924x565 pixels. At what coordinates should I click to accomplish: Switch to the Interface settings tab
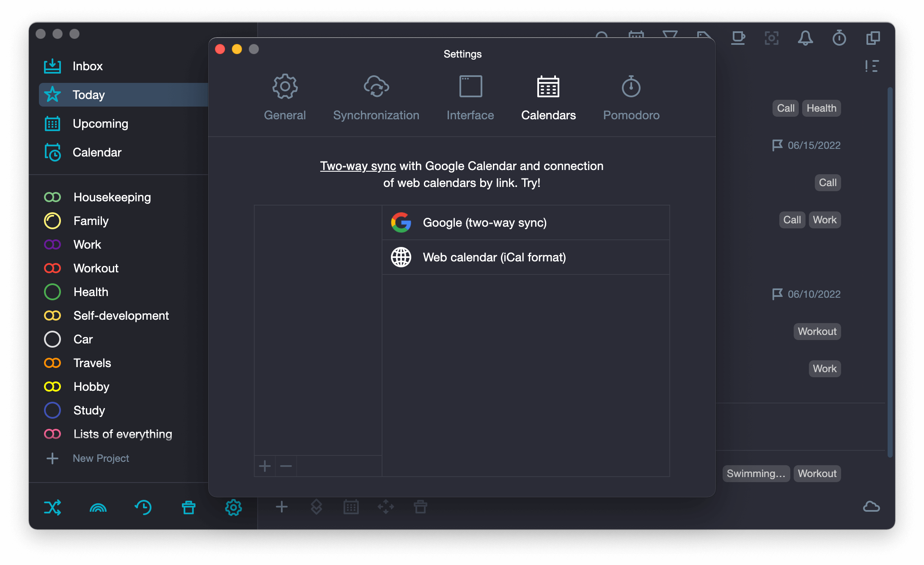[470, 98]
